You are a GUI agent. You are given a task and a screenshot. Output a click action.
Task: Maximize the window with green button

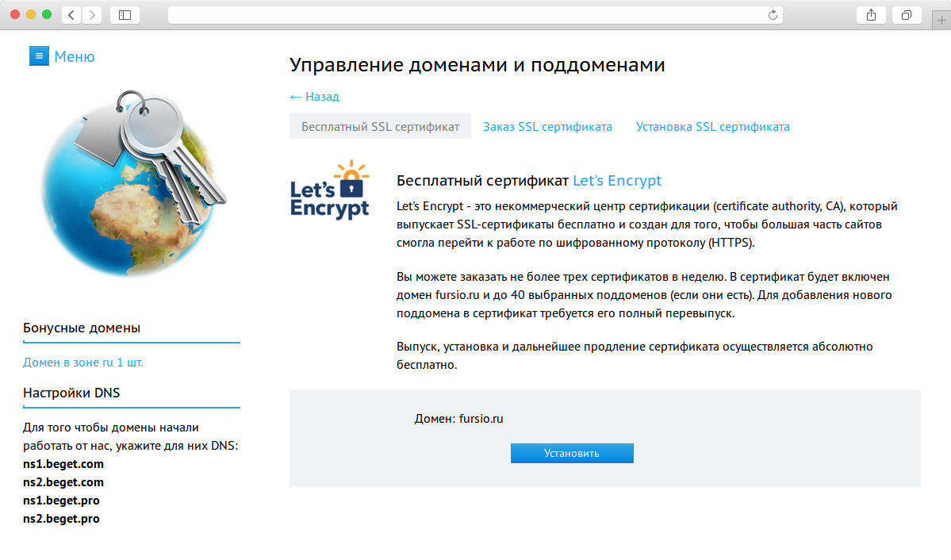pos(47,14)
